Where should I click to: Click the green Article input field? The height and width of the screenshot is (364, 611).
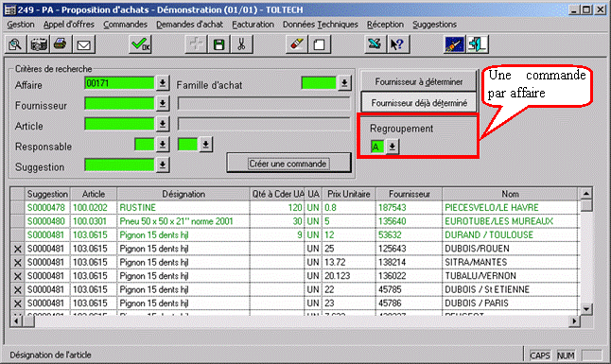click(119, 124)
